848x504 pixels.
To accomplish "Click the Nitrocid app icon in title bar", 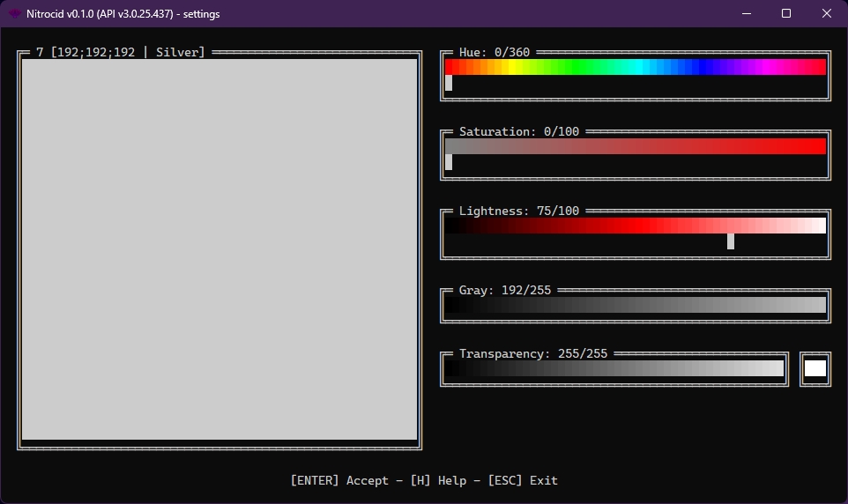I will [x=15, y=14].
